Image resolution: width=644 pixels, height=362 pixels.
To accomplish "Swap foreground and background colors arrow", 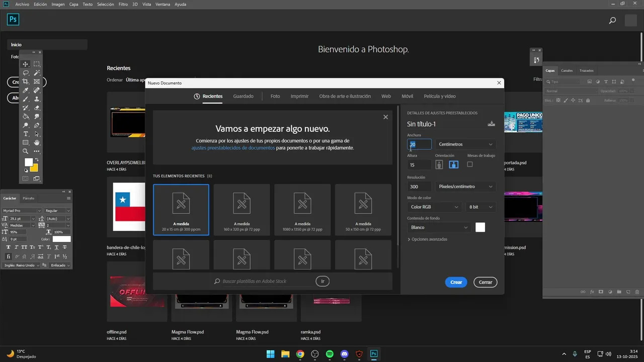I will [36, 160].
